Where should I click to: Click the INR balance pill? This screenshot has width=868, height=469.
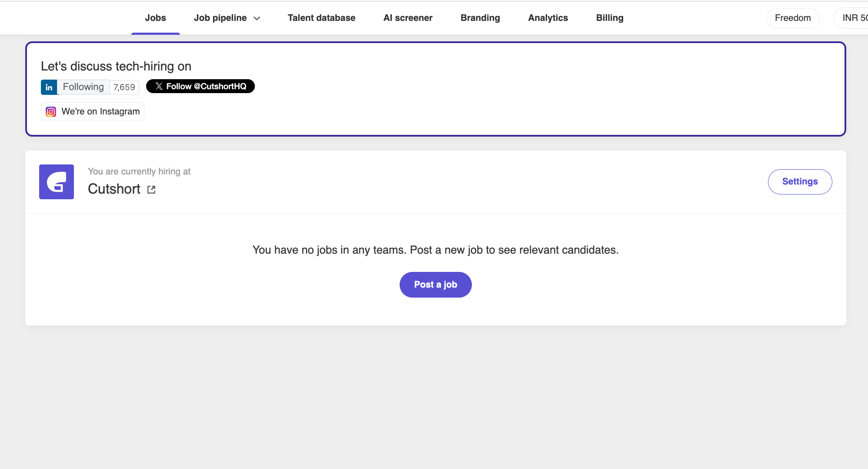851,18
